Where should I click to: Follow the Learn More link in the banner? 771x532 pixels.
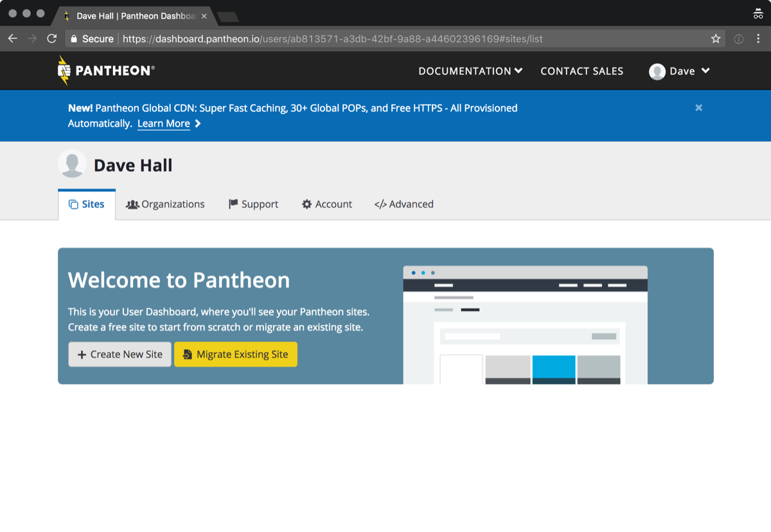tap(164, 123)
